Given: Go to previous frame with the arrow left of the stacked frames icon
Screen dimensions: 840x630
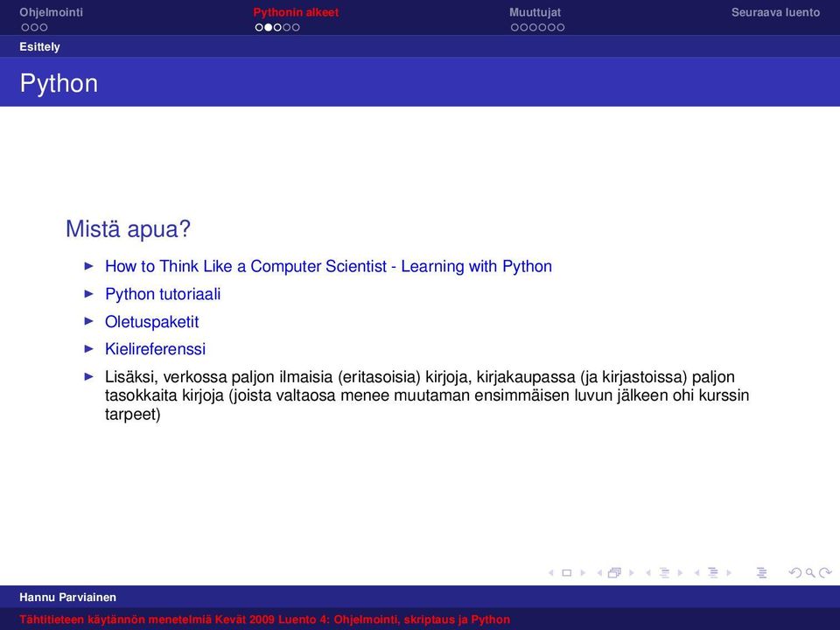Looking at the screenshot, I should pos(598,572).
